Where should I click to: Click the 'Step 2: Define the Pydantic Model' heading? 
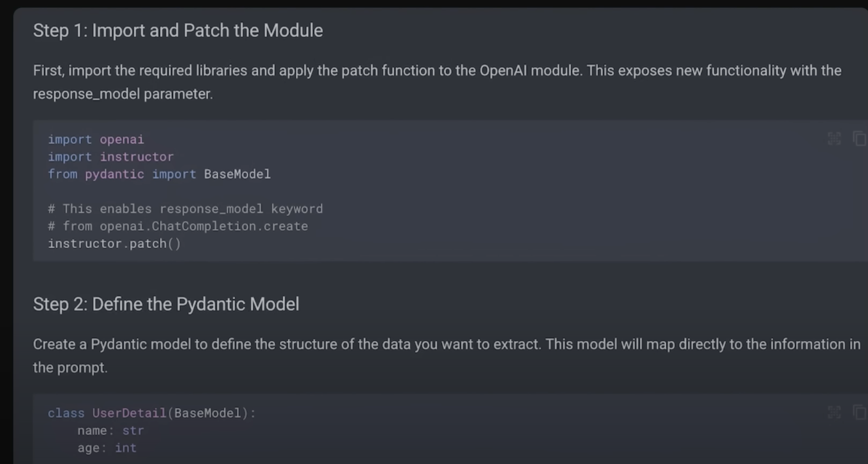166,304
